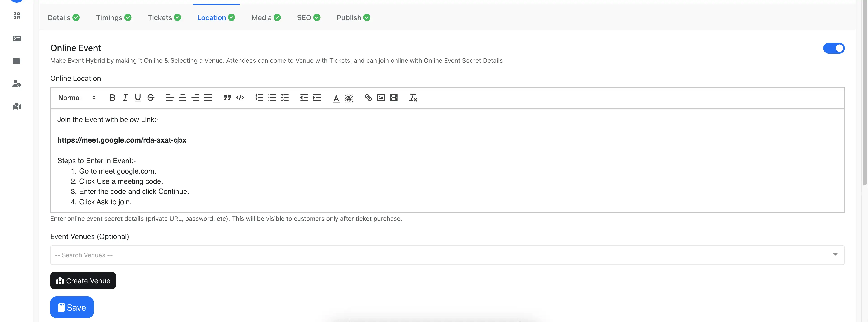This screenshot has height=322, width=868.
Task: Open the text color picker
Action: tap(336, 98)
